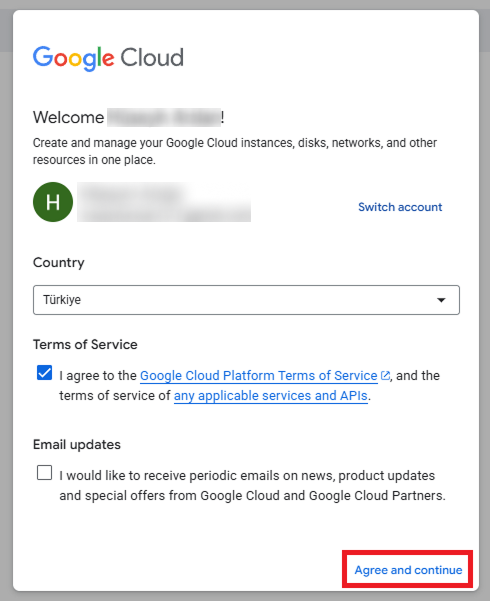This screenshot has height=601, width=490.
Task: Enable the periodic emails checkbox
Action: tap(44, 472)
